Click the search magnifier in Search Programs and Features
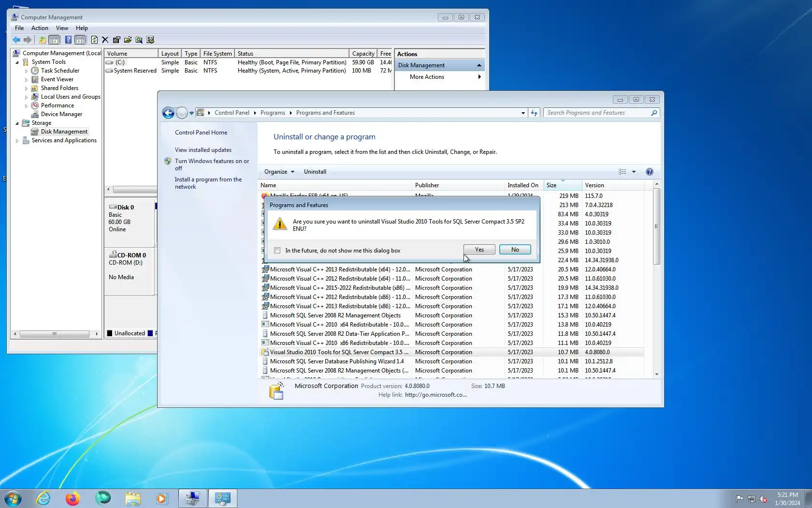812x508 pixels. 654,113
